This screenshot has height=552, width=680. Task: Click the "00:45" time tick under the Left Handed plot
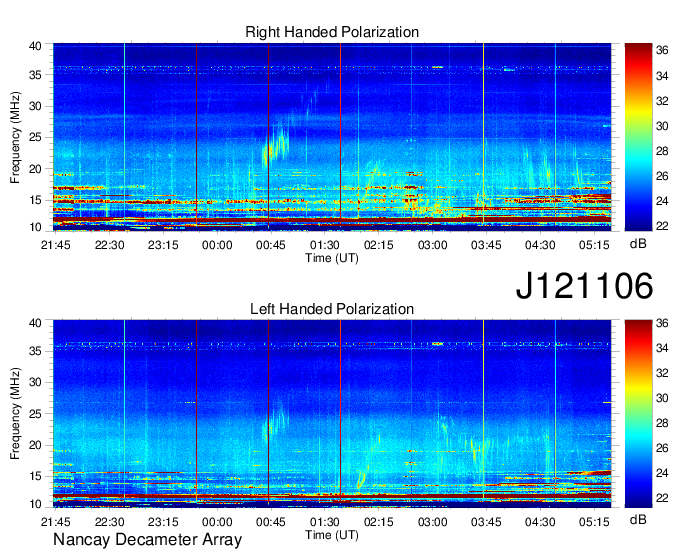click(x=271, y=522)
